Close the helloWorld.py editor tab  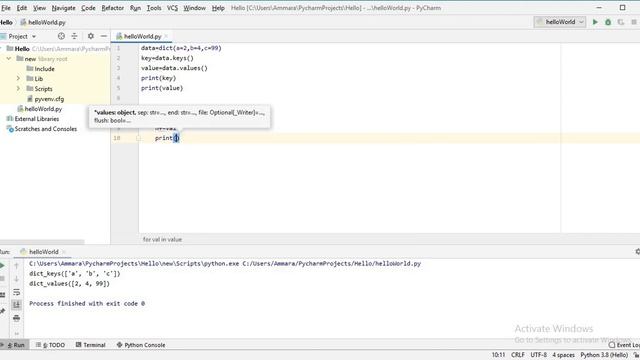coord(166,36)
